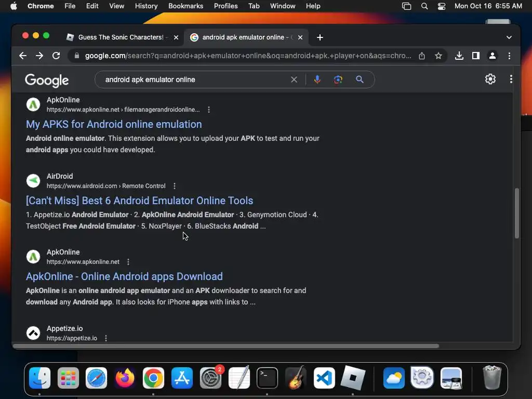Screen dimensions: 532x399
Task: Click the Appetize.io site favicon
Action: 33,333
